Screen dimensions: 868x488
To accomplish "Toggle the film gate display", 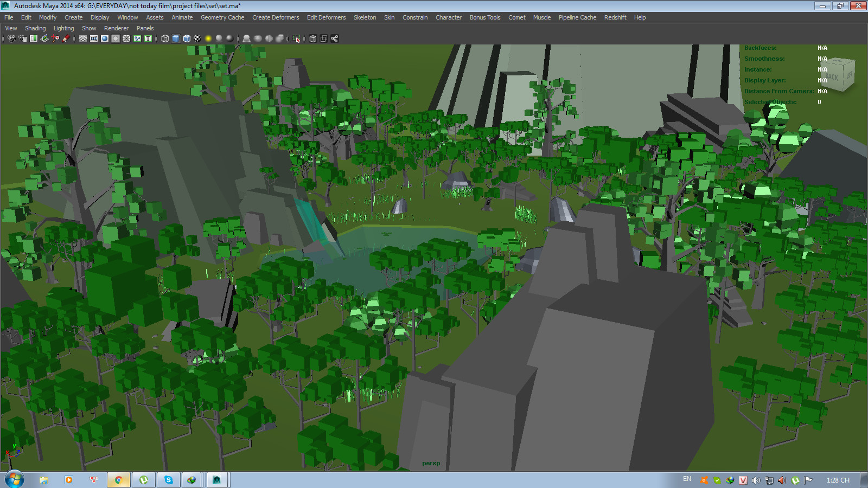I will point(93,38).
